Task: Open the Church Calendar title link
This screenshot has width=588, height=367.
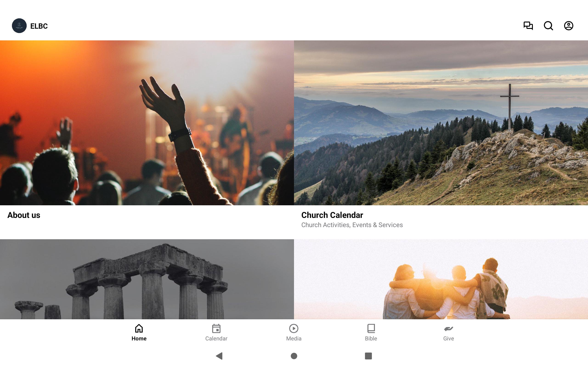Action: coord(332,215)
